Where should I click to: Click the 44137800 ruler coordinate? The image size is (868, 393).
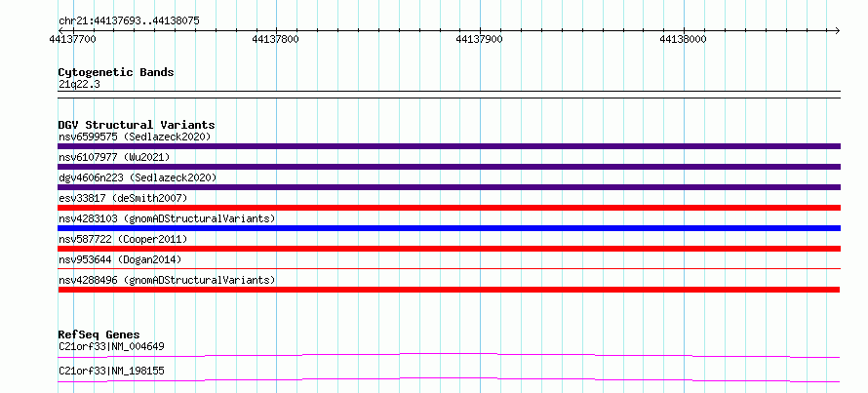[275, 39]
